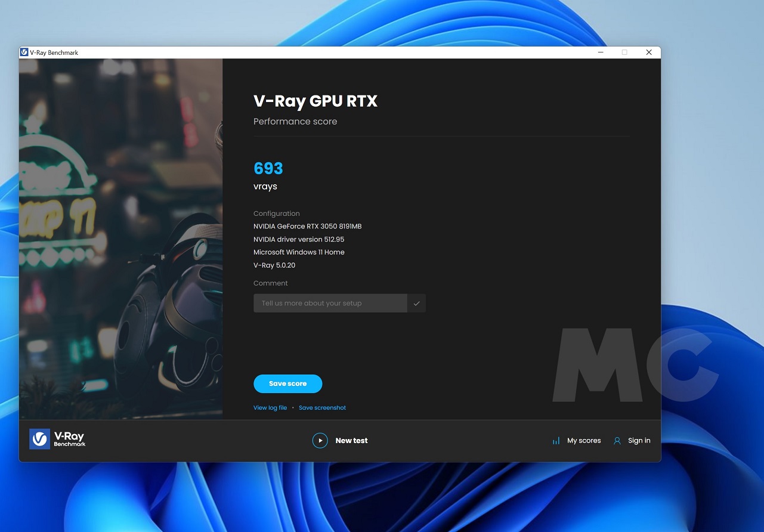Open the View log file link
The height and width of the screenshot is (532, 764).
270,408
